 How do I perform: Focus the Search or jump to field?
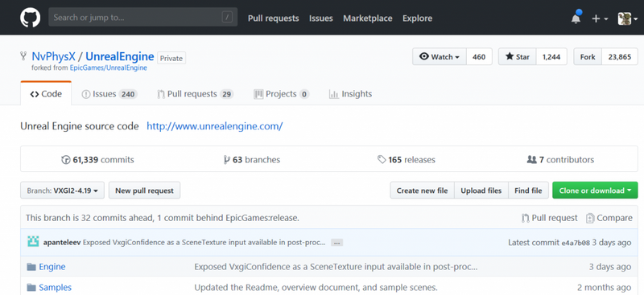pos(143,18)
